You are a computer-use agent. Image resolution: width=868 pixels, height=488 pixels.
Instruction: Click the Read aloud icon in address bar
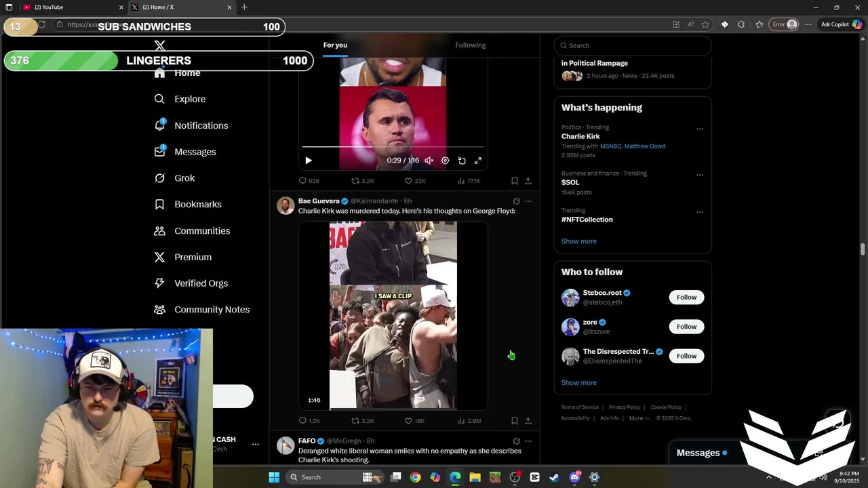coord(690,24)
